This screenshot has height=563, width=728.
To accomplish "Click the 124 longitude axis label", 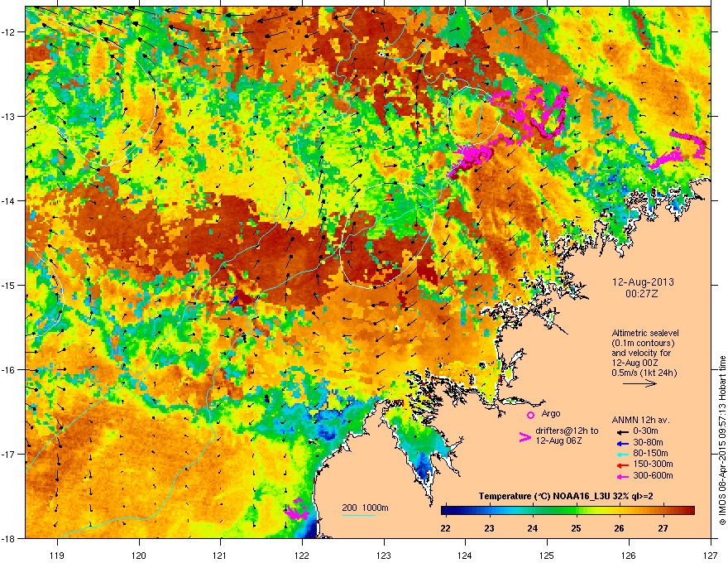I will point(465,555).
